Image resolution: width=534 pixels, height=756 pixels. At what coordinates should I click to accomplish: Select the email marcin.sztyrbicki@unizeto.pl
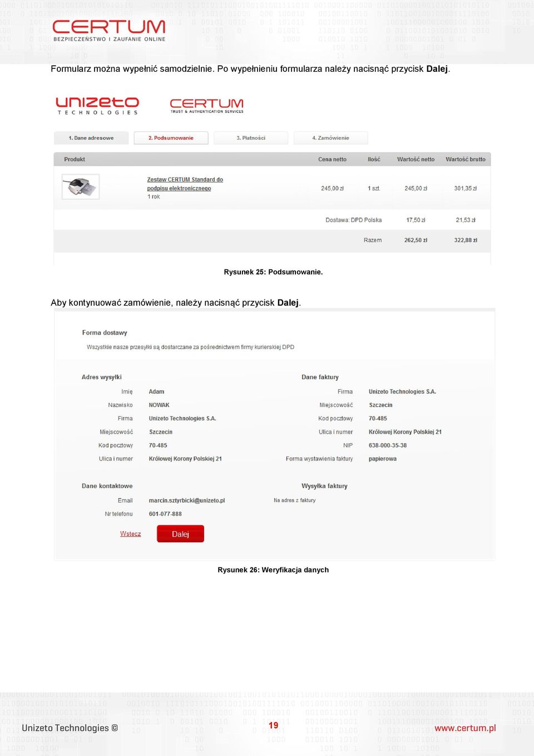point(187,500)
